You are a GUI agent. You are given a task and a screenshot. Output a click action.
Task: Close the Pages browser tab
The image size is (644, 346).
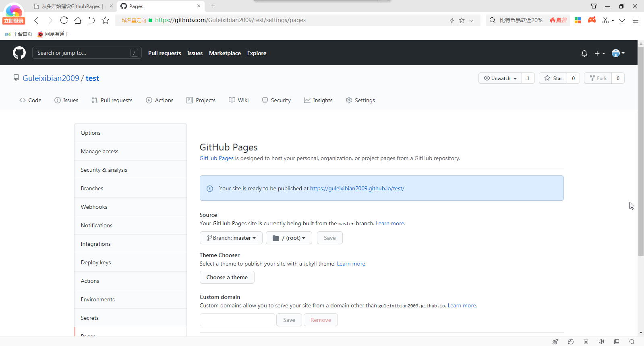pyautogui.click(x=199, y=6)
